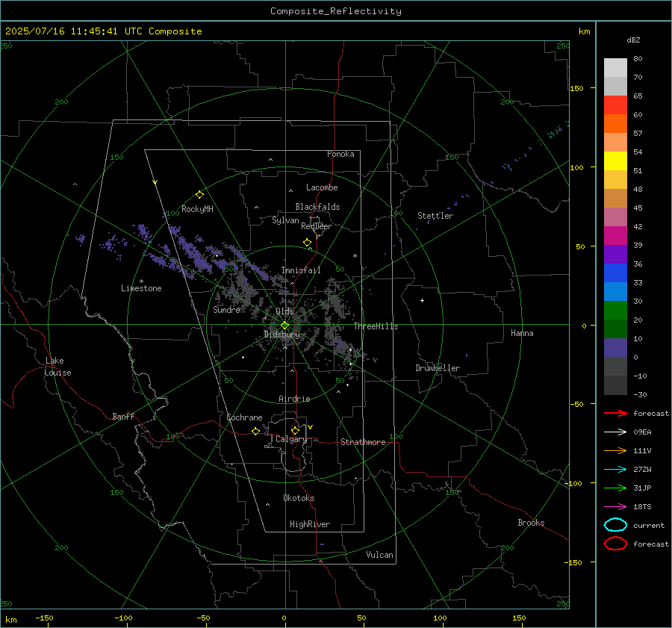Click the white cross marker west of Hanna

(422, 300)
